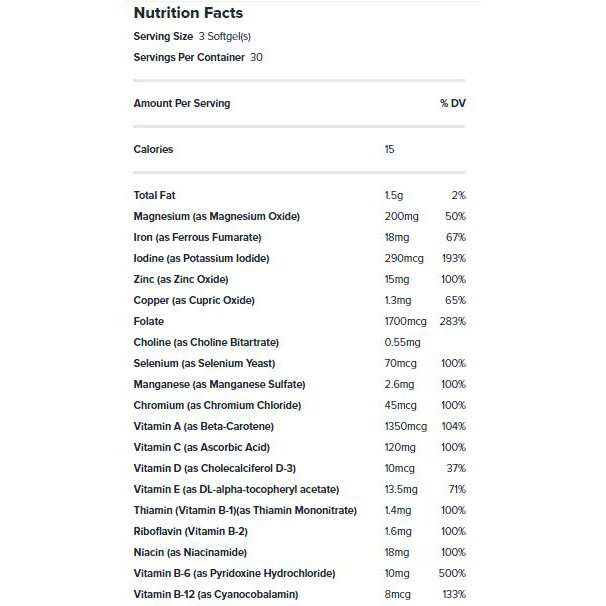Select the Vitamin D (as Cholecalciferol D-3) row
Viewport: 606px width, 606px height.
click(x=299, y=468)
